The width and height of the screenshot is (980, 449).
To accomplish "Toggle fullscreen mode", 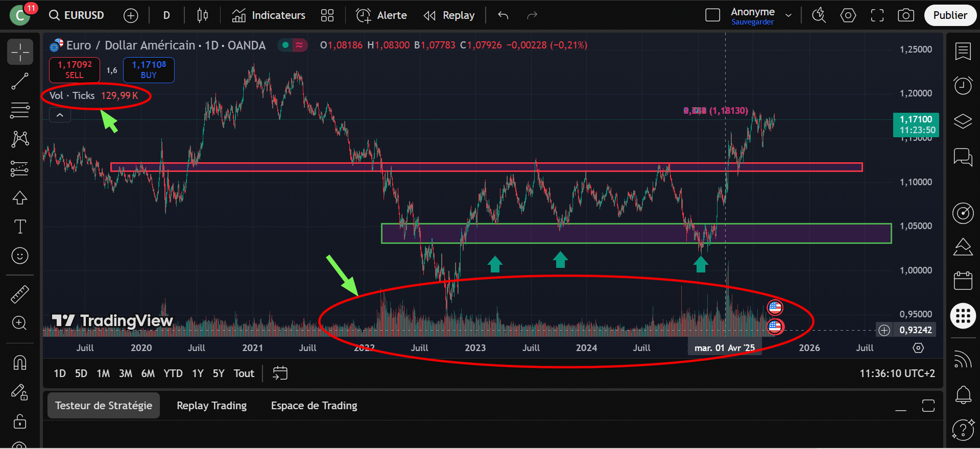I will pos(877,15).
